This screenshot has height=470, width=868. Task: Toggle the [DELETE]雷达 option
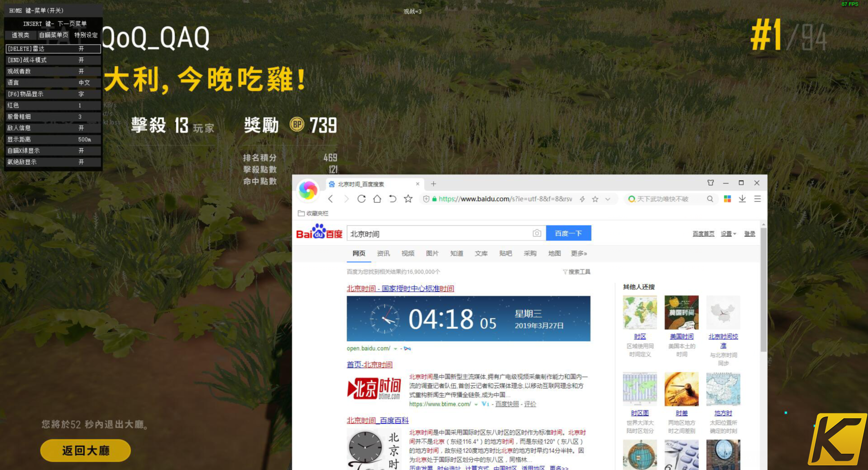[x=53, y=49]
